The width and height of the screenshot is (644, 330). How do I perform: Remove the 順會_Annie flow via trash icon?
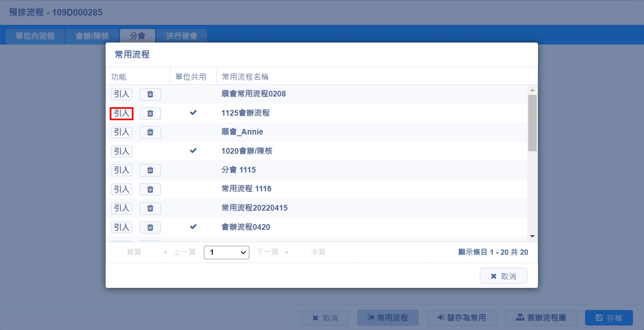point(150,132)
